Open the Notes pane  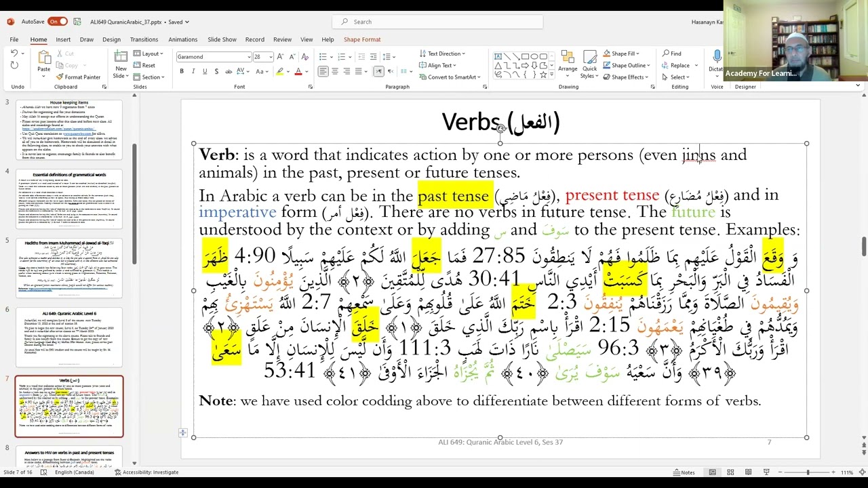tap(684, 472)
